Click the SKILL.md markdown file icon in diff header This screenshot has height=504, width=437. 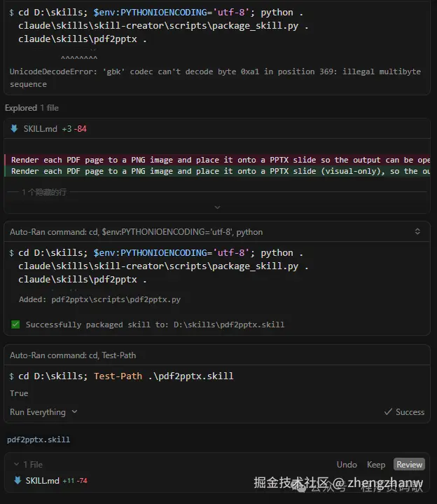pos(14,128)
